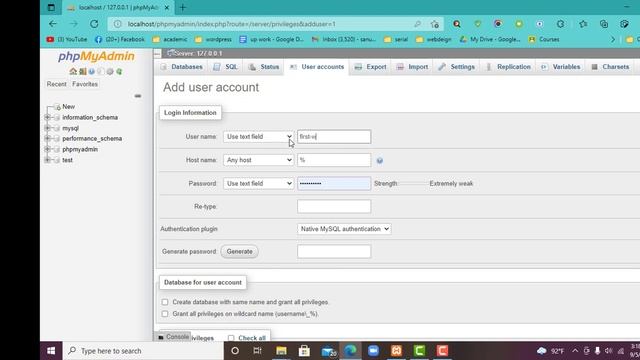Click the phpMyAdmin home icon
The image size is (640, 360).
73,71
